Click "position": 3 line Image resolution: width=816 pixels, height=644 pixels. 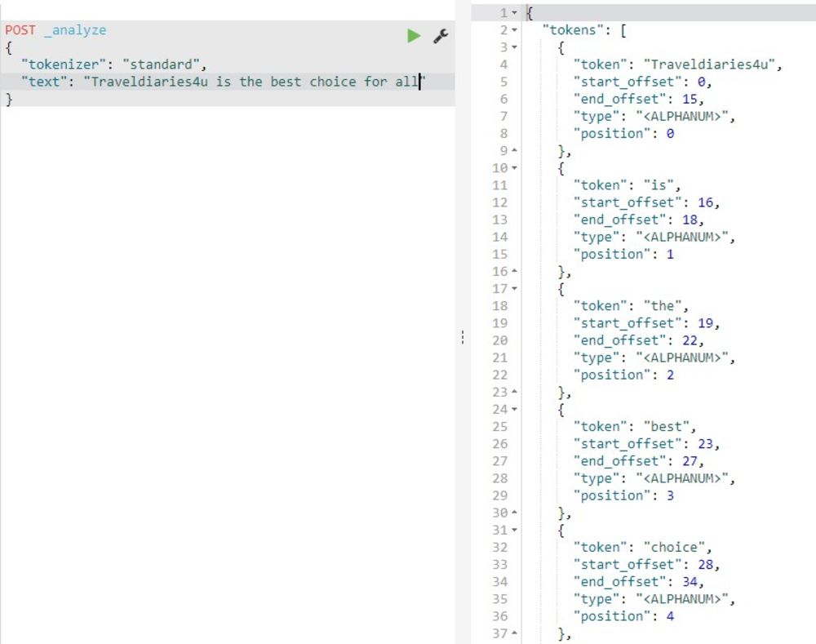point(624,495)
